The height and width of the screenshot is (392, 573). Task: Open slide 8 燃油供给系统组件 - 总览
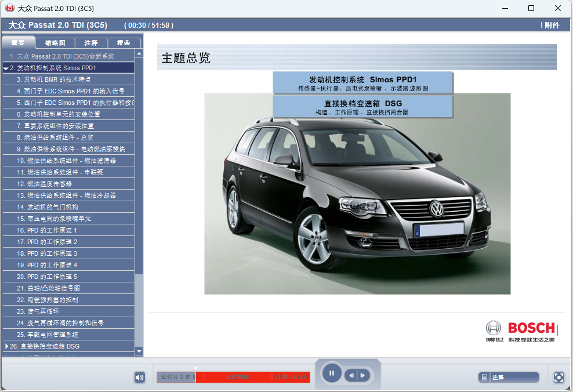[x=68, y=137]
